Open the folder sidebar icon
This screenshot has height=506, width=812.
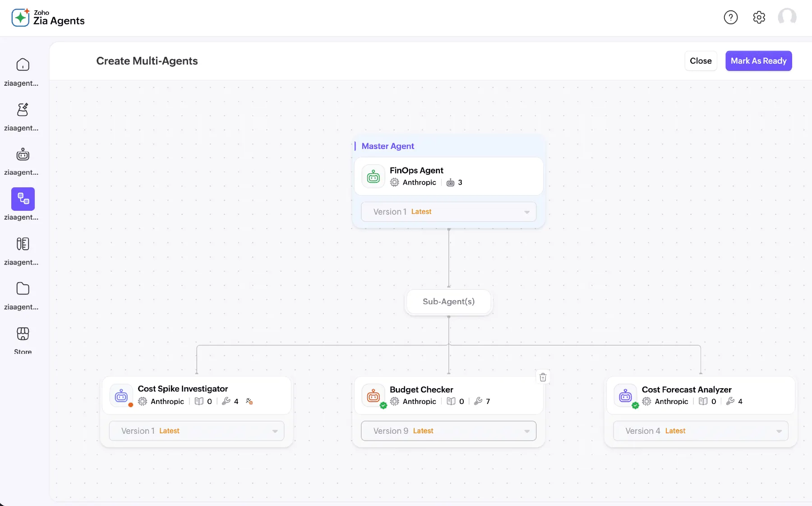click(x=23, y=288)
